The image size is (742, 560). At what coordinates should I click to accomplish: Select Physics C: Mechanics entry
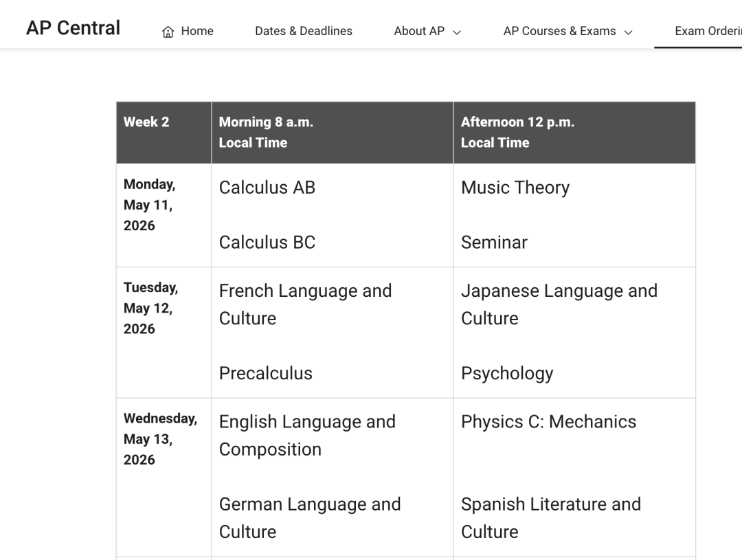(549, 421)
